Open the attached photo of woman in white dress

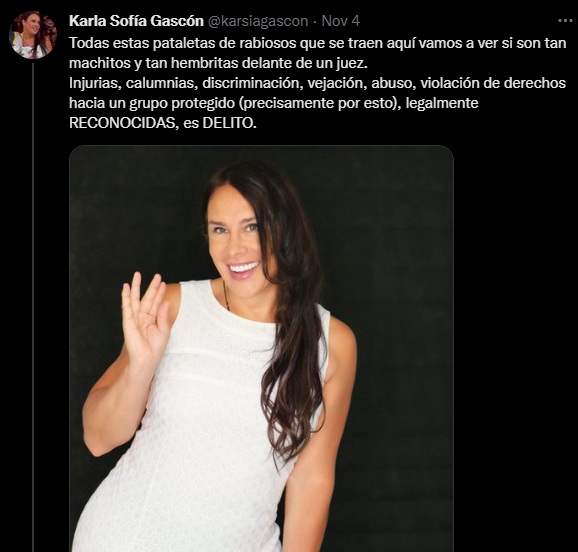pos(261,348)
